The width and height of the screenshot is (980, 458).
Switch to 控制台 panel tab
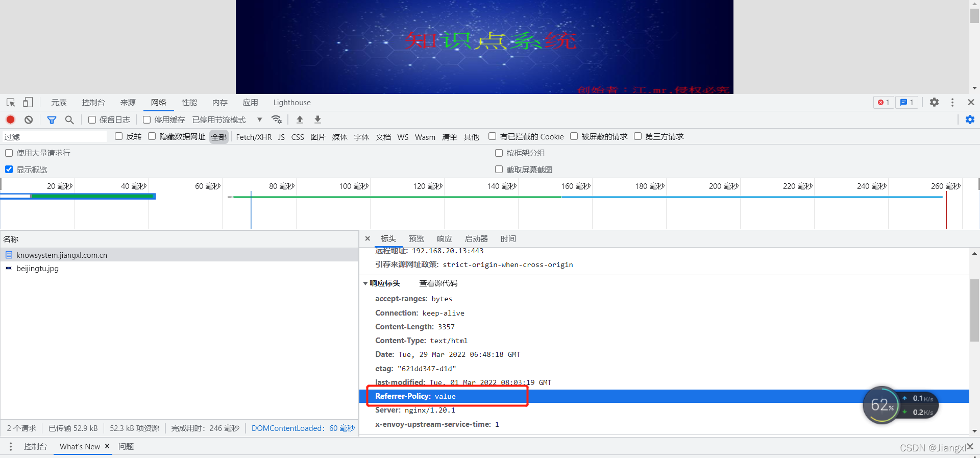(93, 103)
